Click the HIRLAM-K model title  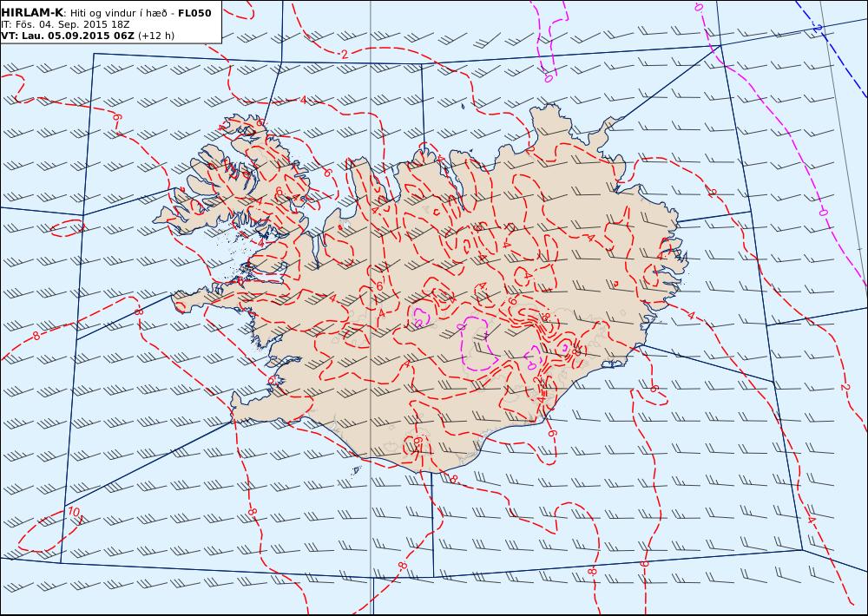tap(32, 13)
